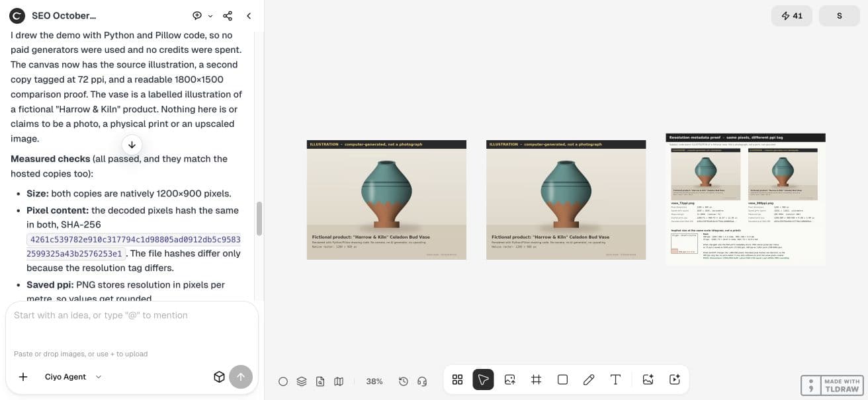868x400 pixels.
Task: Click the resolution metadata proof image
Action: (x=746, y=200)
